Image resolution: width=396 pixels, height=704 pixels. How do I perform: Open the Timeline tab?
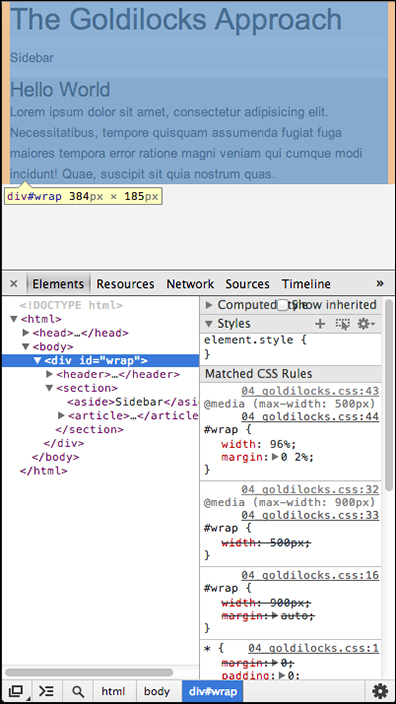pos(306,284)
